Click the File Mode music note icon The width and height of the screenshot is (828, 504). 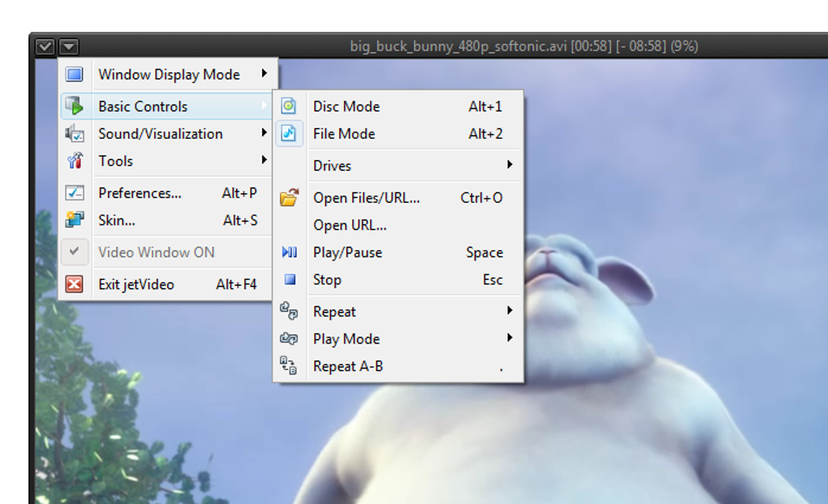288,134
